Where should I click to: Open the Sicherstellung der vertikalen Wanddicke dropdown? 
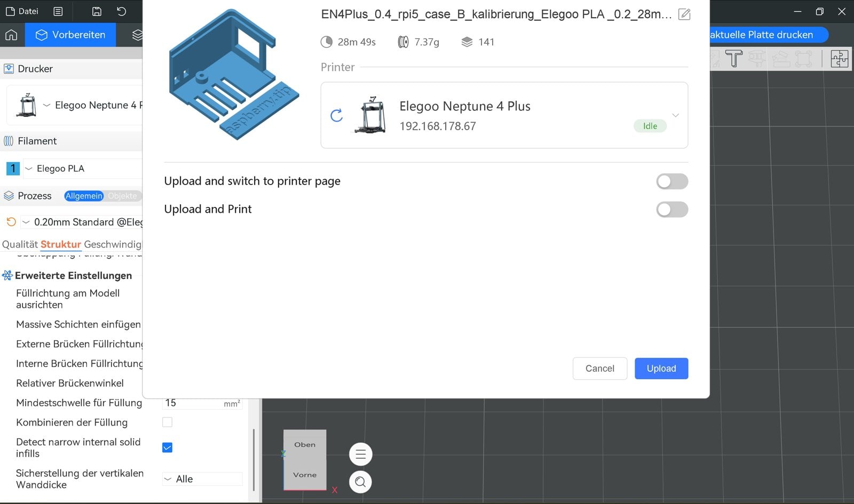[x=202, y=479]
